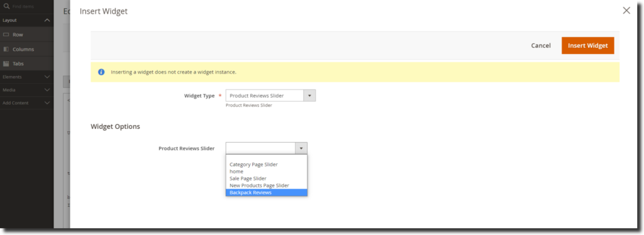
Task: Choose Category Page Slider option
Action: click(x=267, y=165)
